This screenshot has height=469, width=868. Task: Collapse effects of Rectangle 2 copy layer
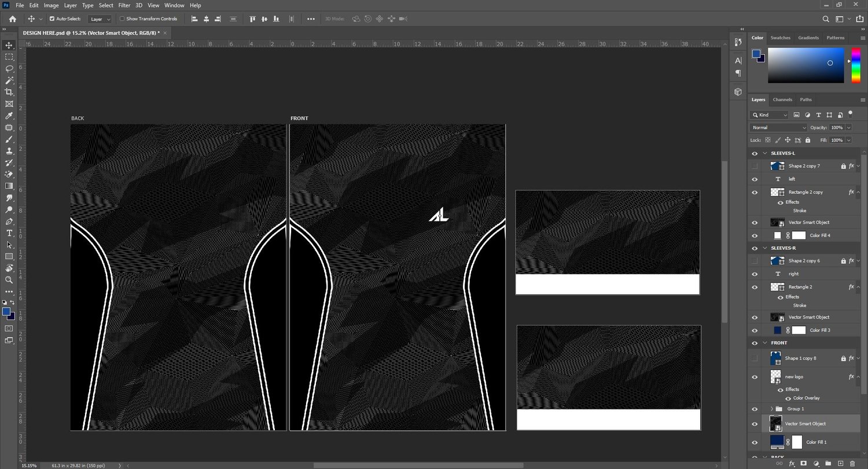pyautogui.click(x=858, y=192)
